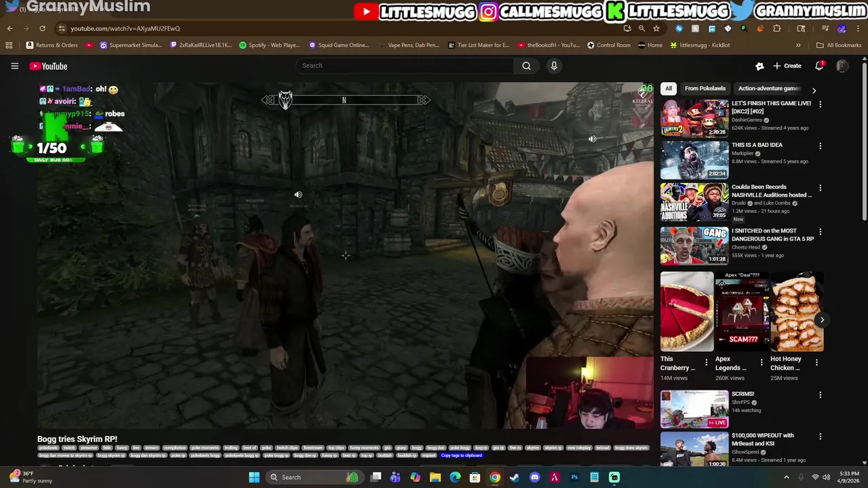The height and width of the screenshot is (488, 868).
Task: Open the media controls icon in Chrome toolbar
Action: [x=825, y=28]
